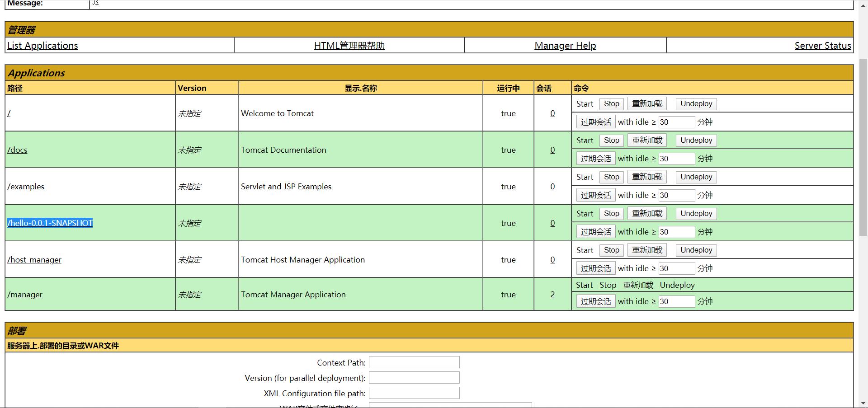Edit idle minutes field for /docs

[676, 159]
